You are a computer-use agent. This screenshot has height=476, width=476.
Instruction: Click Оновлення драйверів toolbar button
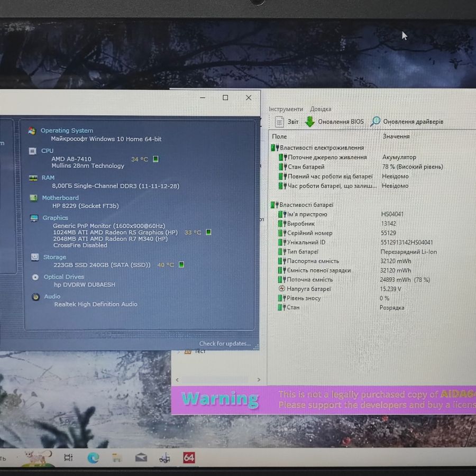(407, 122)
